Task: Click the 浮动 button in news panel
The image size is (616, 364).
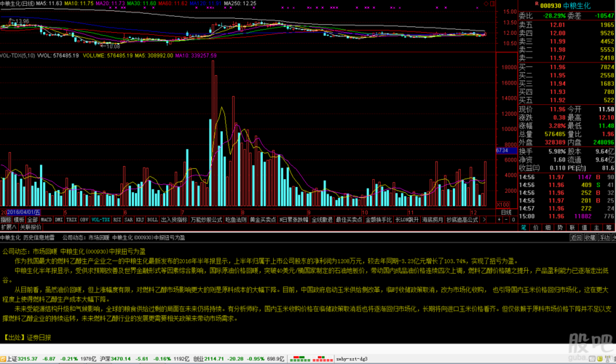Action: tap(604, 237)
